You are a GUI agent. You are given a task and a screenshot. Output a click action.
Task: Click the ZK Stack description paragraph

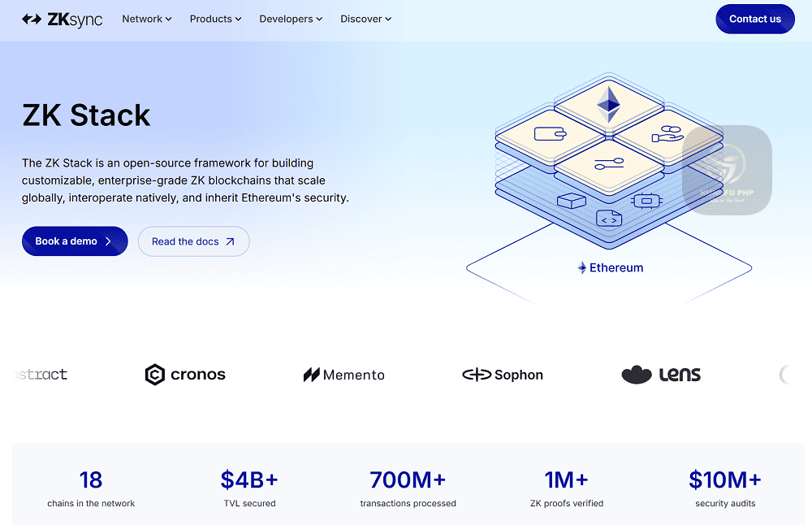point(185,180)
